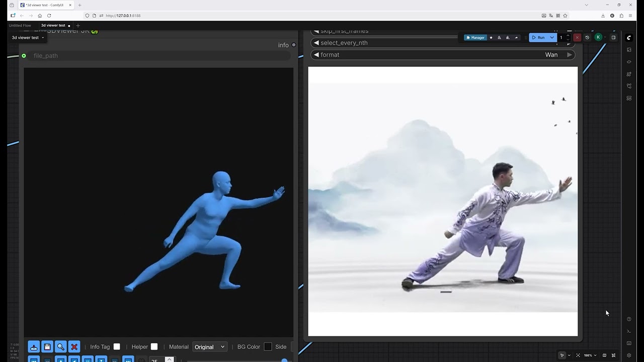This screenshot has height=362, width=644.
Task: Decrease select_every_nth with left arrow
Action: tap(316, 43)
